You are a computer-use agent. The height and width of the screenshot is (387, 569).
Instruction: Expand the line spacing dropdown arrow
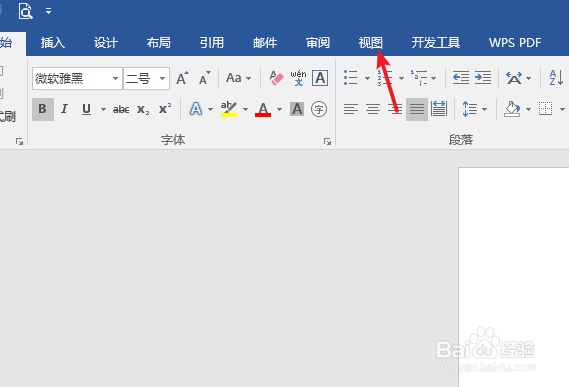tap(484, 109)
